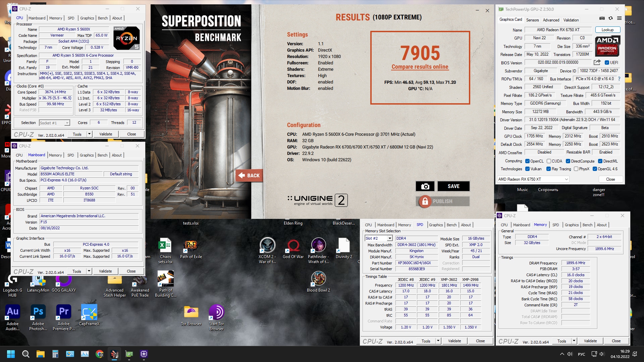Open Adobe Premiere Pro desktop shortcut

64,318
